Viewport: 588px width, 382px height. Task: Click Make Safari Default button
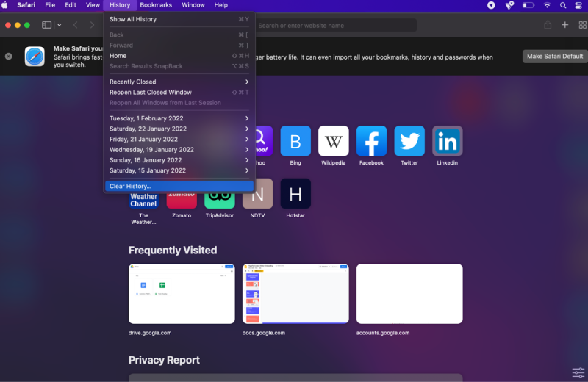coord(555,57)
